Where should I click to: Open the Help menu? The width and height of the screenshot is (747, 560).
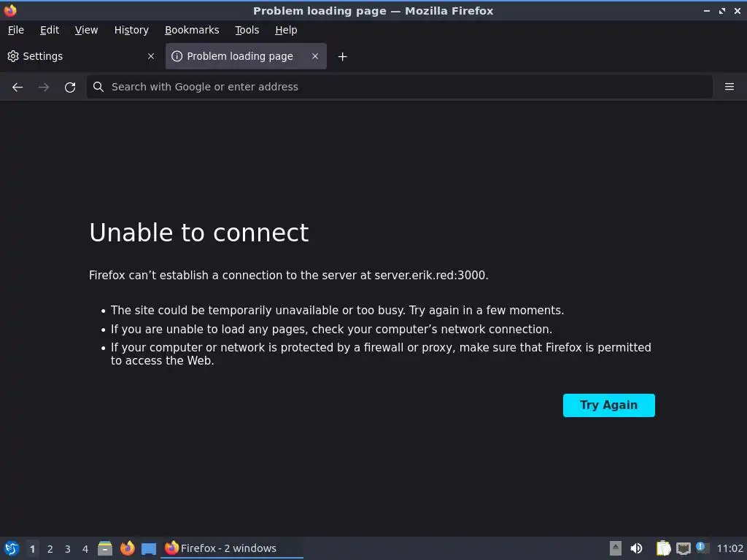tap(286, 30)
